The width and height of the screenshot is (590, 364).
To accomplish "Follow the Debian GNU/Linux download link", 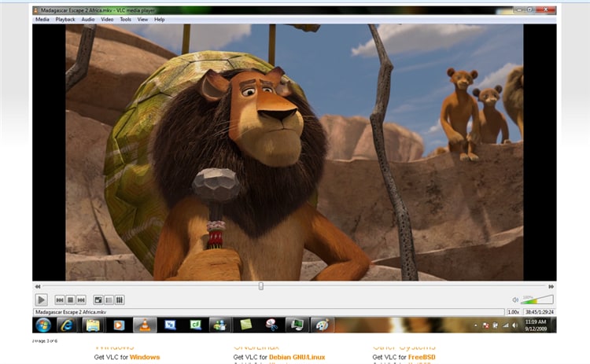I will click(x=297, y=357).
